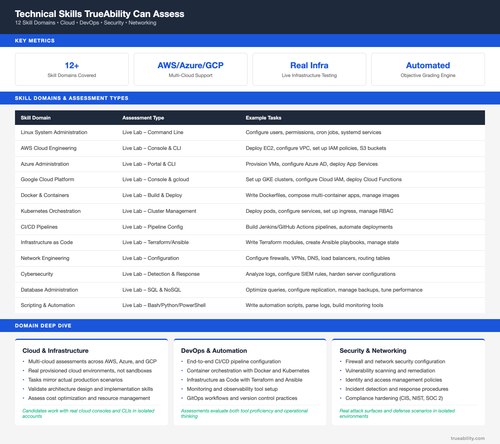Click 'Configure firewalls, VPNs, DNS' text
500x444 pixels.
coord(318,258)
